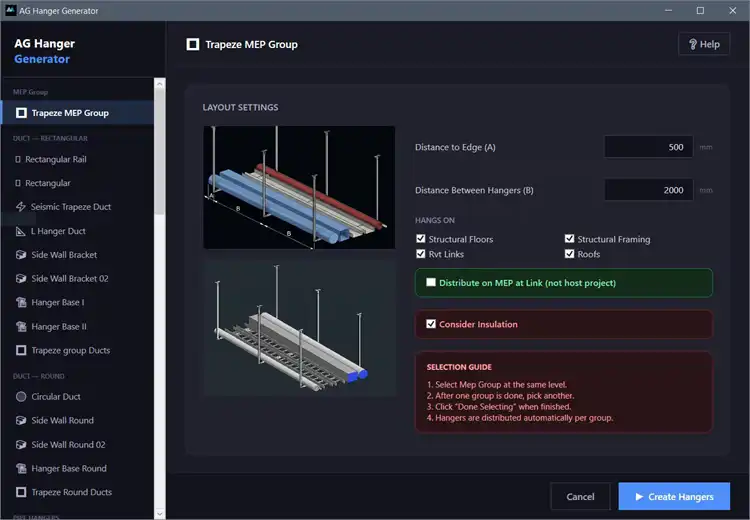Click the Cancel button
750x520 pixels.
(580, 497)
